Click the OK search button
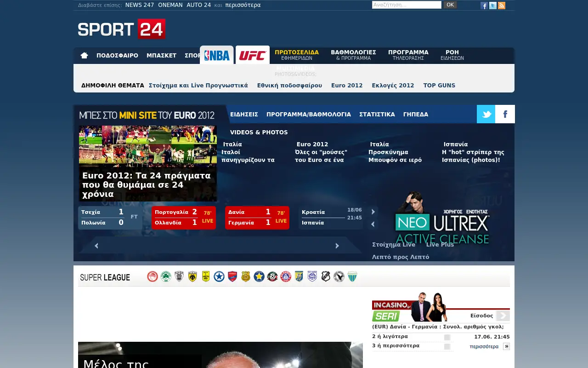588x368 pixels. coord(450,5)
